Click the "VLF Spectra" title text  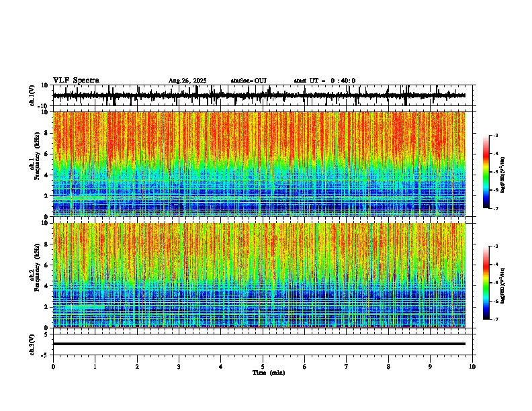pyautogui.click(x=76, y=81)
